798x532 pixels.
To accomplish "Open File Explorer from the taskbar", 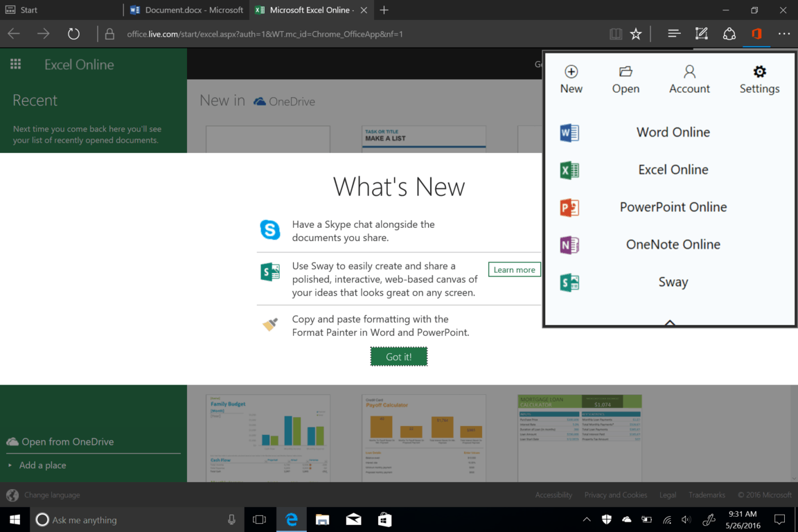I will (x=322, y=520).
